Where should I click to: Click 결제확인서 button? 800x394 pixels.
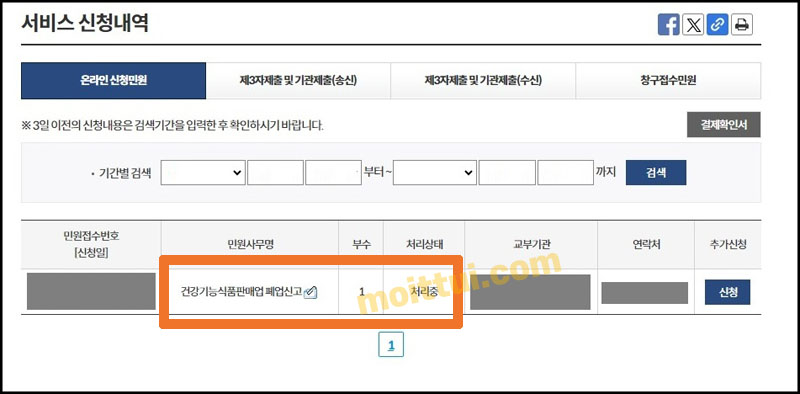point(723,125)
